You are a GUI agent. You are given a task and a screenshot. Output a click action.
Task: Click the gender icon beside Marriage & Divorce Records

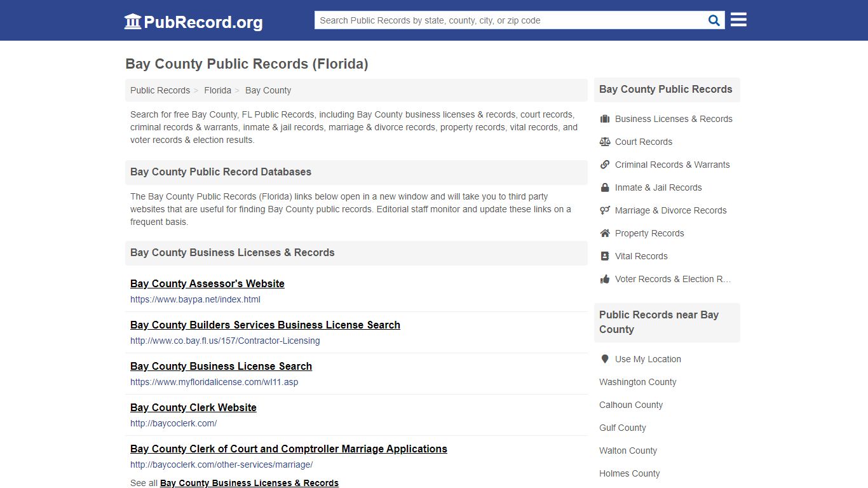(x=605, y=210)
